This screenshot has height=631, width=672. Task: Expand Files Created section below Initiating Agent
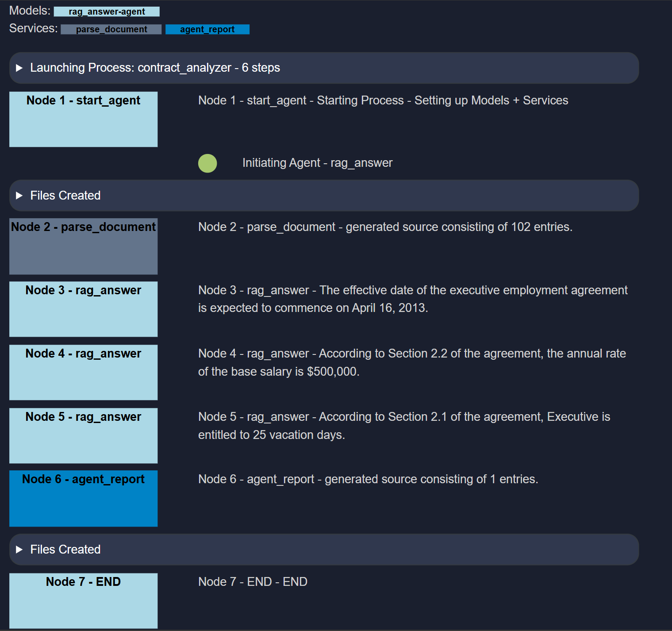[x=65, y=196]
